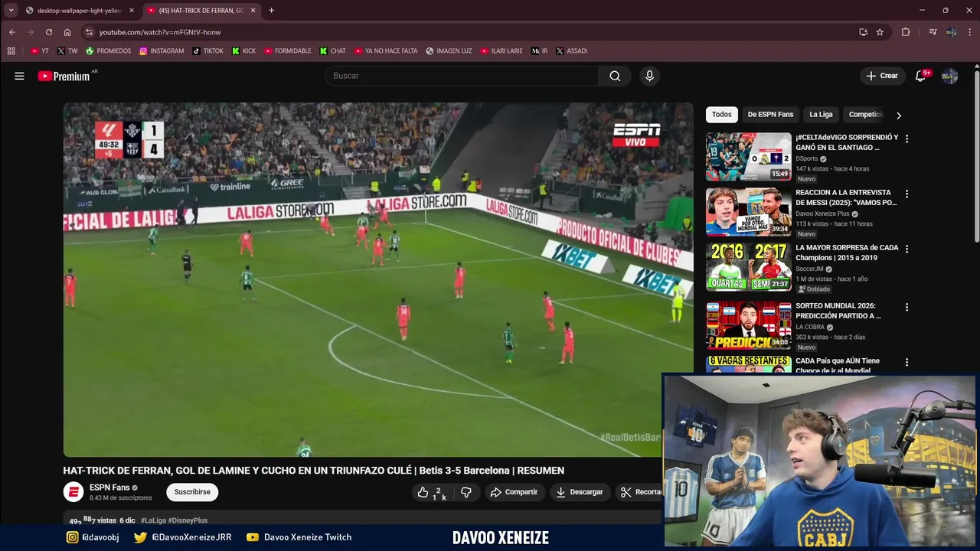
Task: Click the Compartir share button
Action: tap(514, 492)
